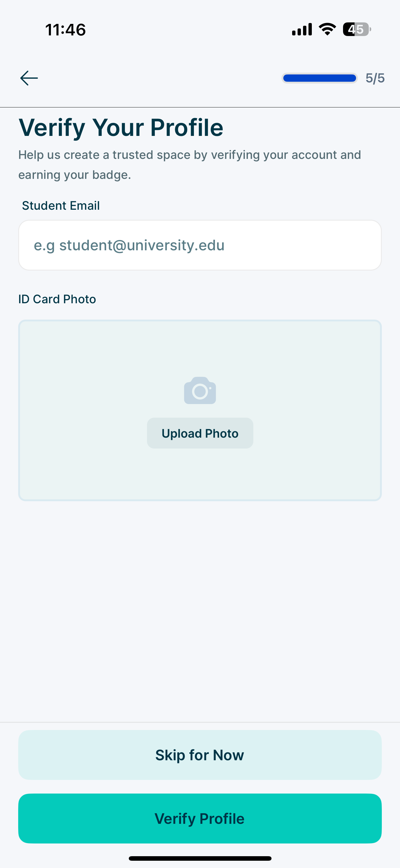
Task: Focus the Student Email input field
Action: click(x=200, y=245)
